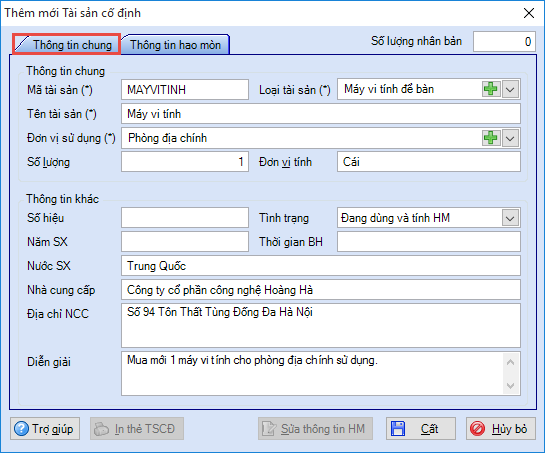
Task: Add new asset type with green plus
Action: point(490,89)
